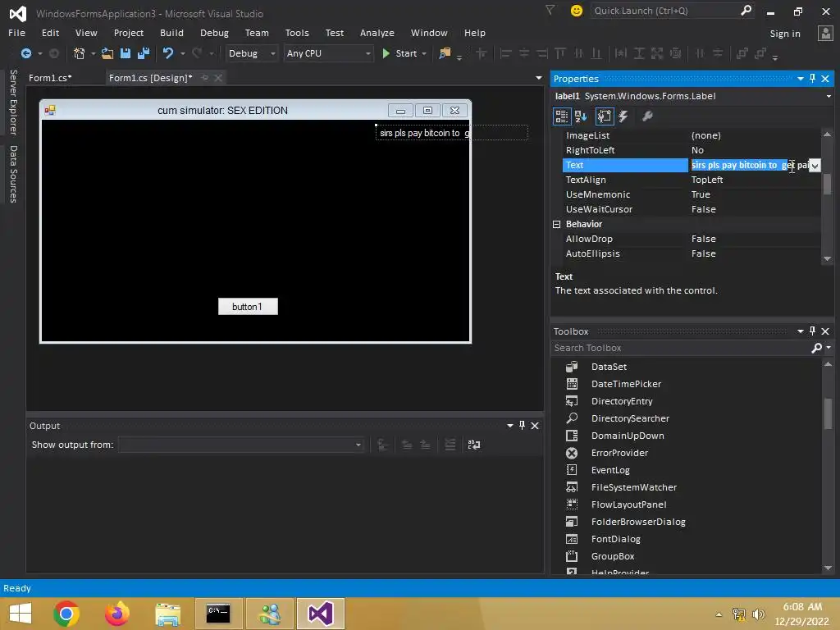This screenshot has width=840, height=630.
Task: Click the Open File folder icon
Action: click(x=107, y=53)
